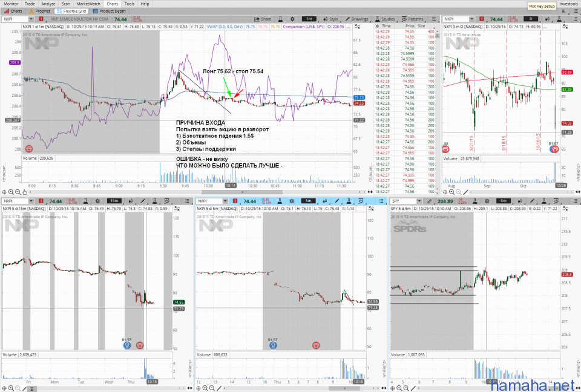Click the gear icon on SPY chart

tap(487, 201)
